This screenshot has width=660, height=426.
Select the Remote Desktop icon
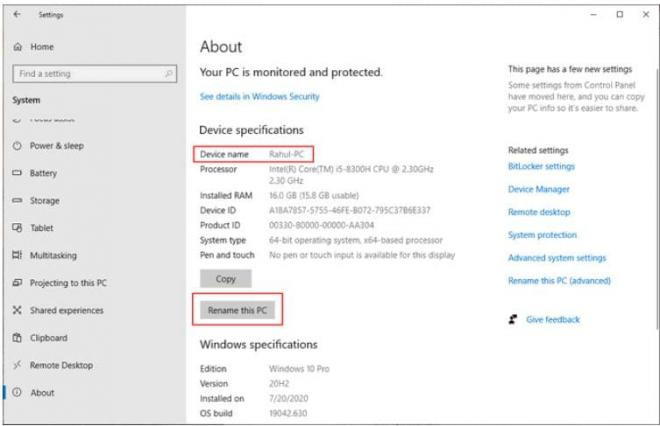click(17, 365)
